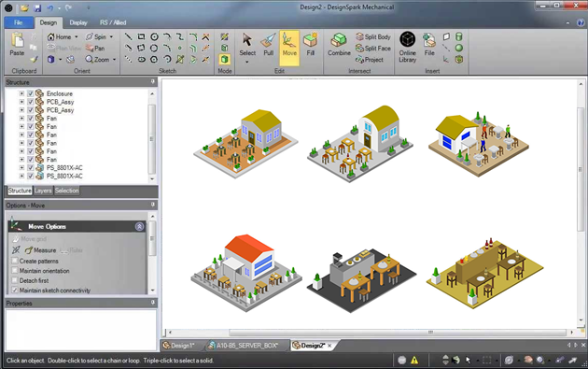The width and height of the screenshot is (588, 369).
Task: Switch to the Display ribbon tab
Action: [x=78, y=22]
